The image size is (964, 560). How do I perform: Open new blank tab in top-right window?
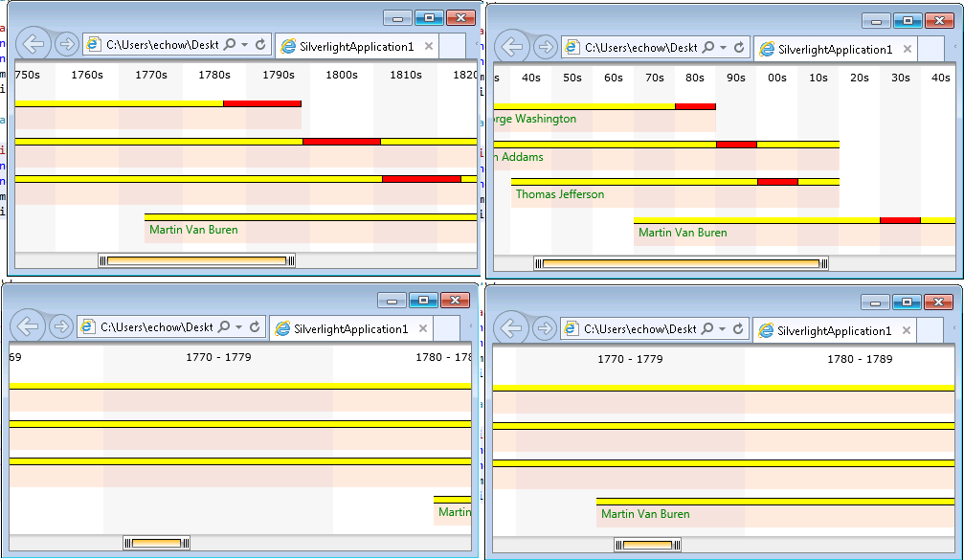click(x=930, y=49)
